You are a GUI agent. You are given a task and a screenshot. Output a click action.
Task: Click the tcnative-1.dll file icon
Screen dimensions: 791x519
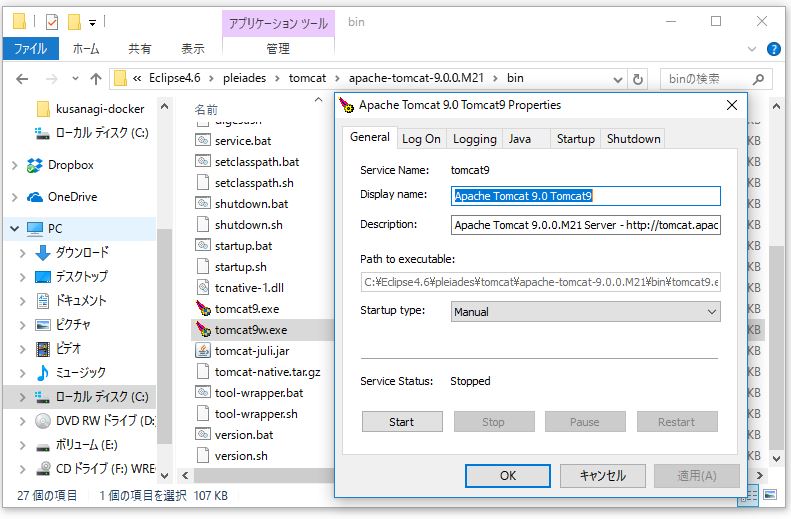(203, 287)
